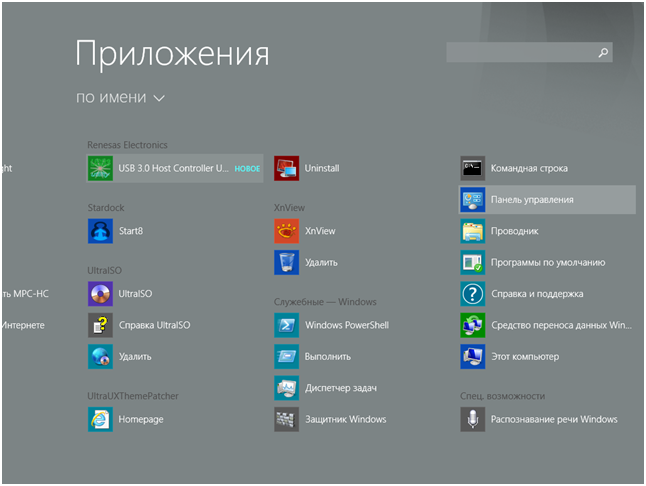The height and width of the screenshot is (486, 646).
Task: Launch XnView eye icon
Action: click(x=287, y=231)
